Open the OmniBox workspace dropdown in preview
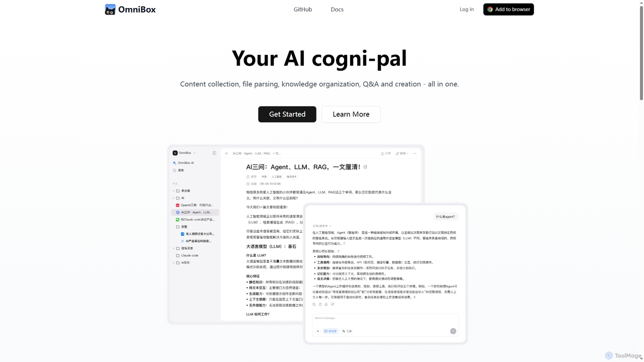This screenshot has height=362, width=644. click(184, 153)
